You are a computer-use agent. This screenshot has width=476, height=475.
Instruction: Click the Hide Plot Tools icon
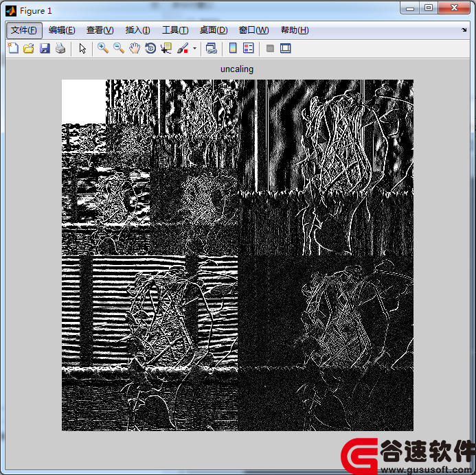click(270, 48)
